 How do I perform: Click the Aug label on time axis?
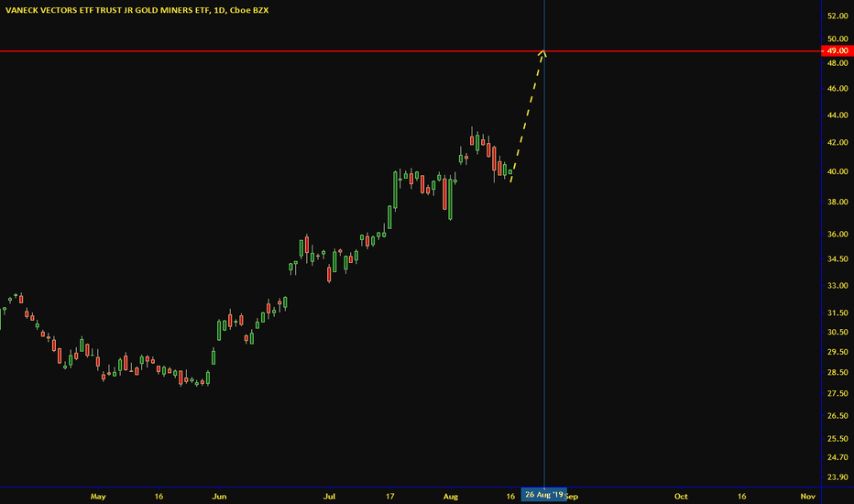point(451,497)
